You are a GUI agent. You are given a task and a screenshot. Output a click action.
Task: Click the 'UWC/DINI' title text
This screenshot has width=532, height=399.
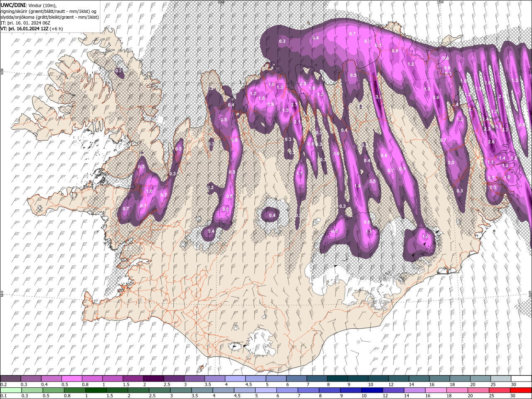[x=13, y=5]
